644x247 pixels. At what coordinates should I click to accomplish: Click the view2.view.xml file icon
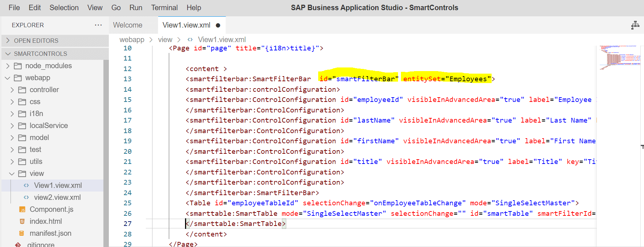(26, 198)
